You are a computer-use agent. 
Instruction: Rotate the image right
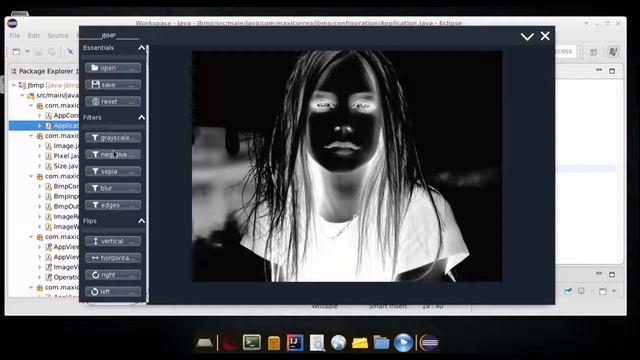coord(113,275)
